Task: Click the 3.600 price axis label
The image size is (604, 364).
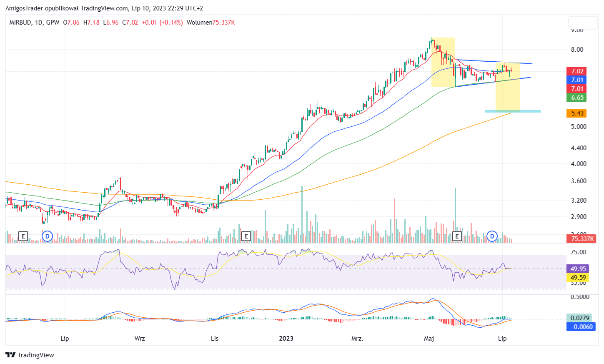Action: coord(579,181)
